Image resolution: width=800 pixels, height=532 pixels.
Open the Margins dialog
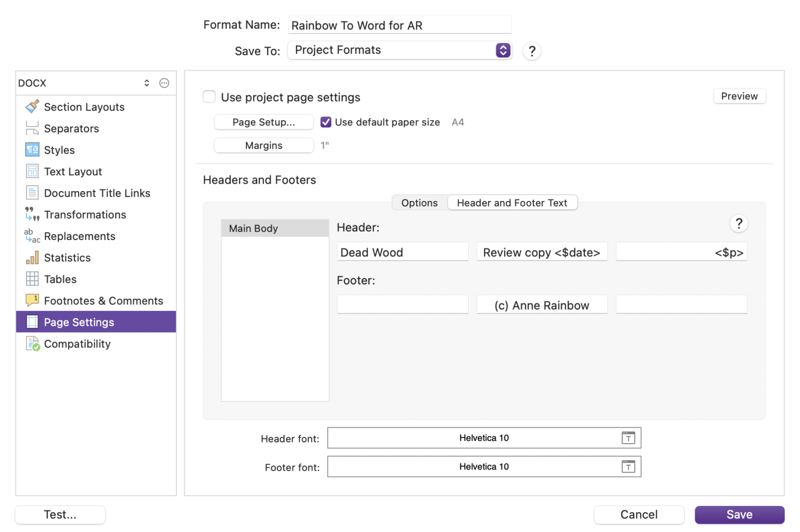click(264, 145)
